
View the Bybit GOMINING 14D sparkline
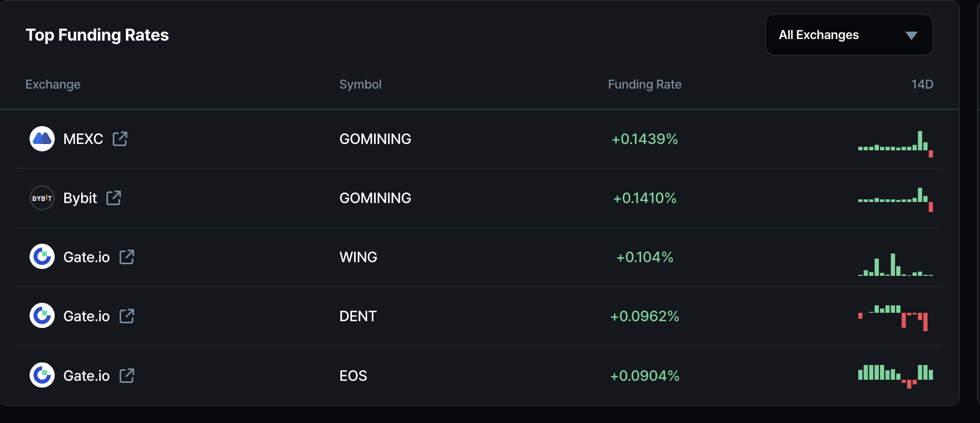coord(896,199)
